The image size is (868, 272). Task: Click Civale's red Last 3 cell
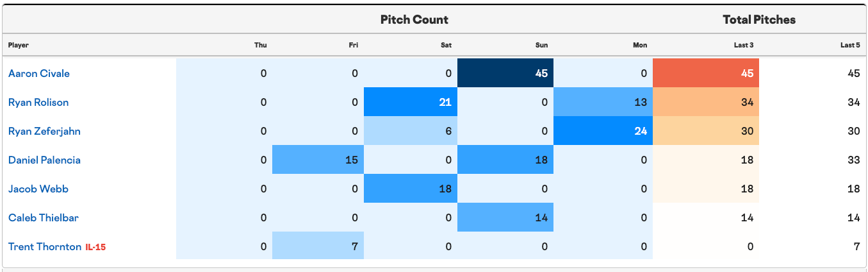706,74
